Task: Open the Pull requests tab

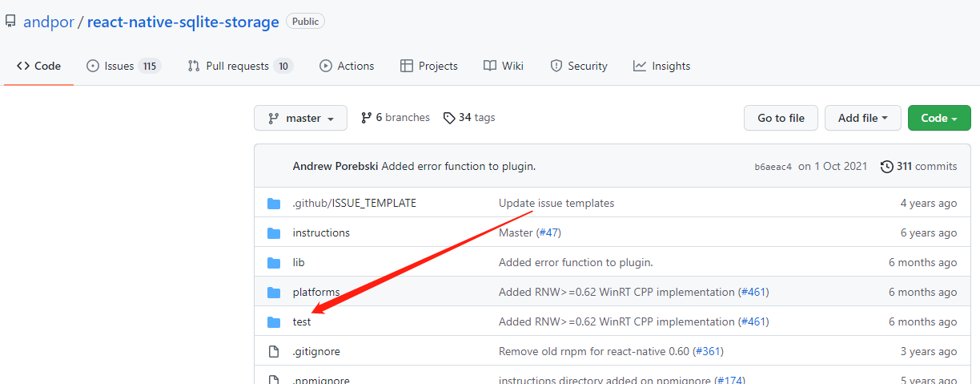Action: tap(239, 66)
